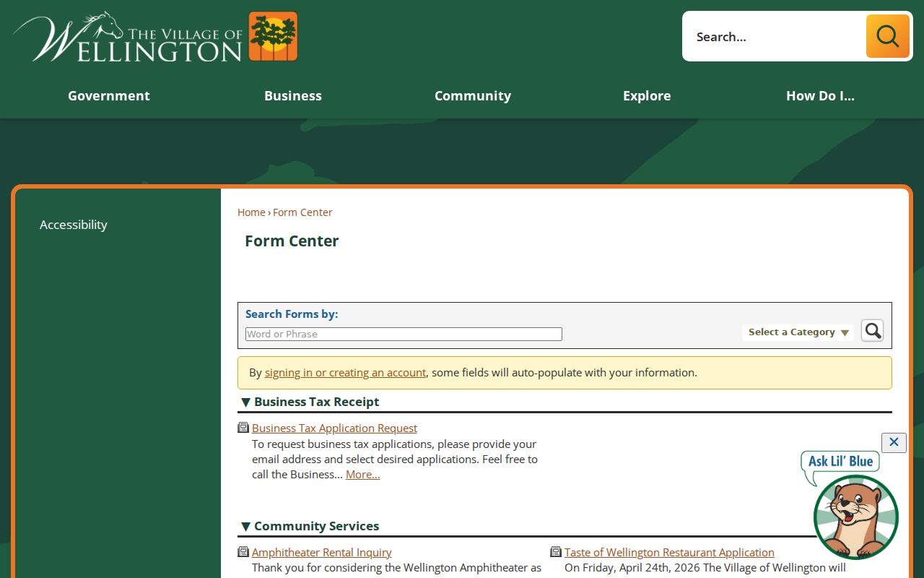Click the Village of Wellington logo
The image size is (924, 578).
tap(155, 36)
